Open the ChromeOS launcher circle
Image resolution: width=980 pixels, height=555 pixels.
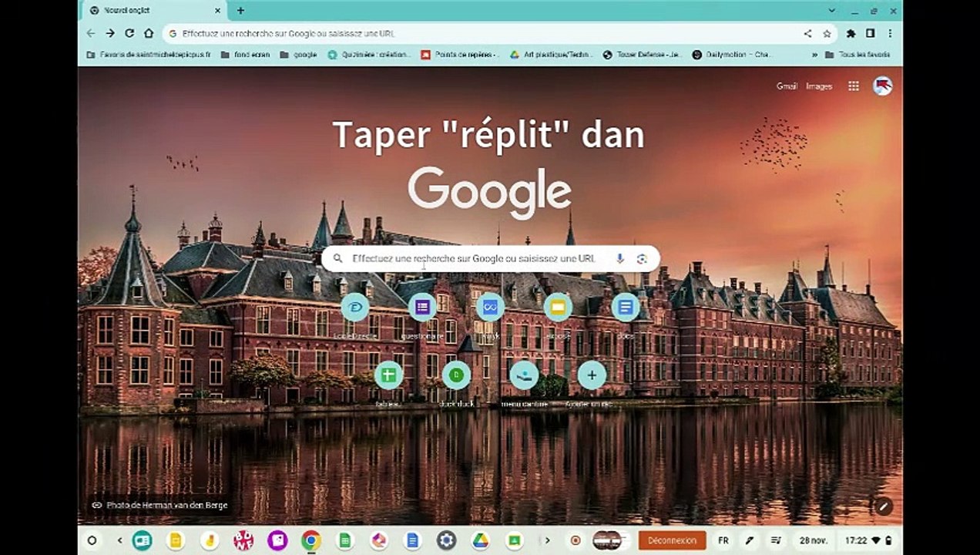(92, 540)
